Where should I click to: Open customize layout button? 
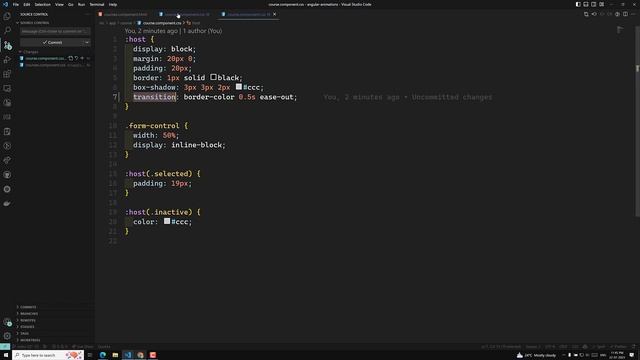pyautogui.click(x=601, y=4)
